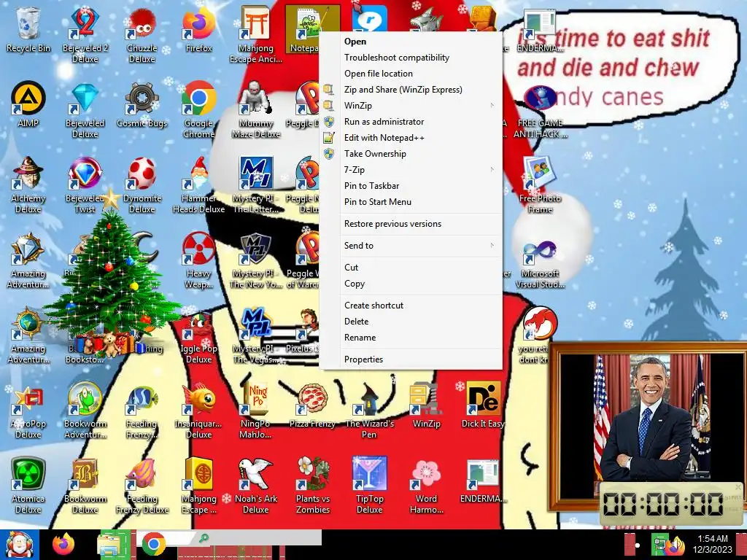This screenshot has height=560, width=747.
Task: Click the Dick It Easy icon
Action: click(483, 405)
